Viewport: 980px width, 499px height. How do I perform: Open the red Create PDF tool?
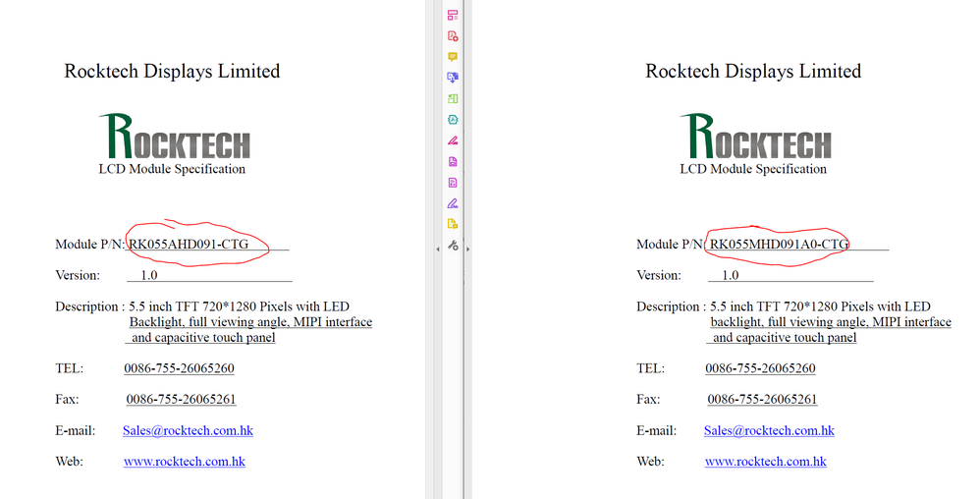click(453, 35)
